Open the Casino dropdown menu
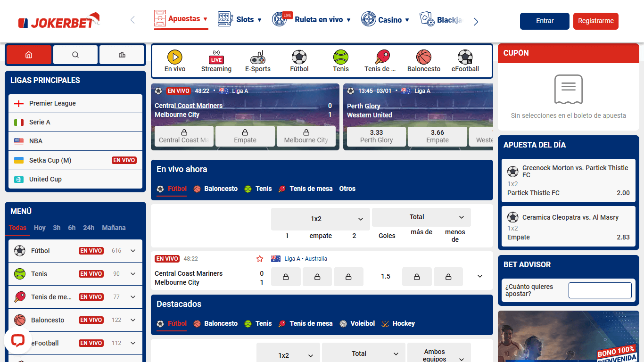This screenshot has height=362, width=644. pyautogui.click(x=385, y=19)
